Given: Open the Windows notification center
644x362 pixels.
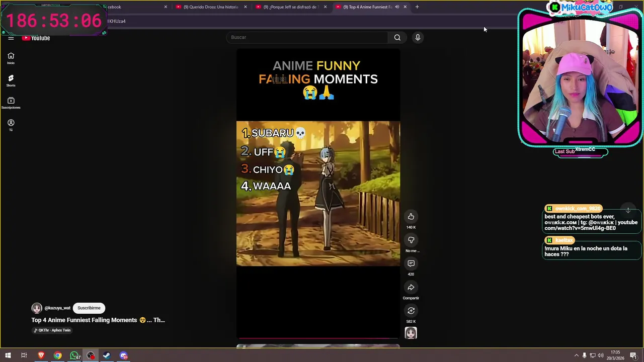Looking at the screenshot, I should tap(633, 355).
